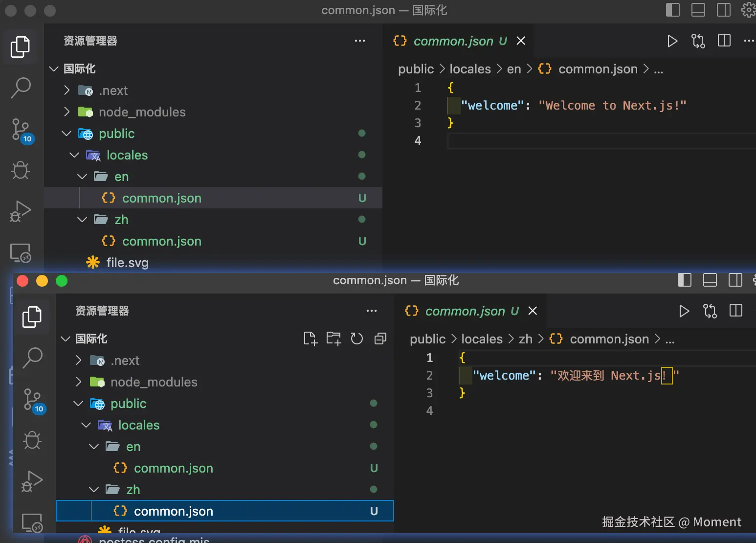Open Remote Explorer in the top window
The height and width of the screenshot is (543, 756).
(21, 253)
